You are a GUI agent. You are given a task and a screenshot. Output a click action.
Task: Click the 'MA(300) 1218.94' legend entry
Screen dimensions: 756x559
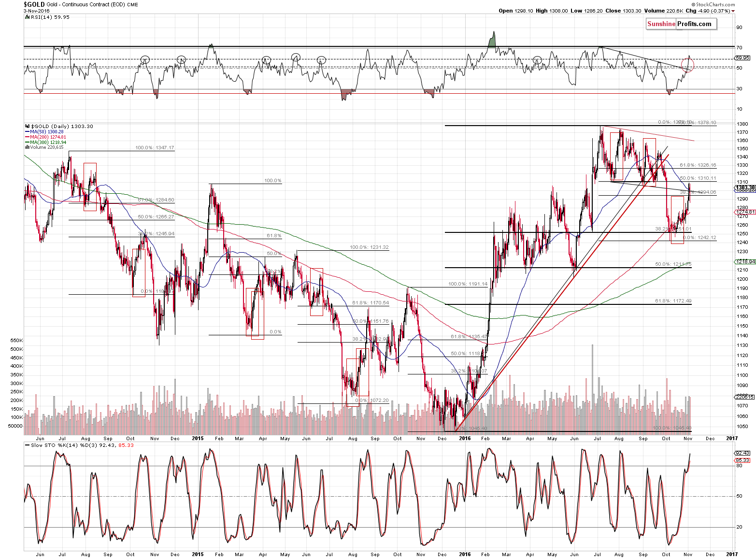(x=48, y=143)
